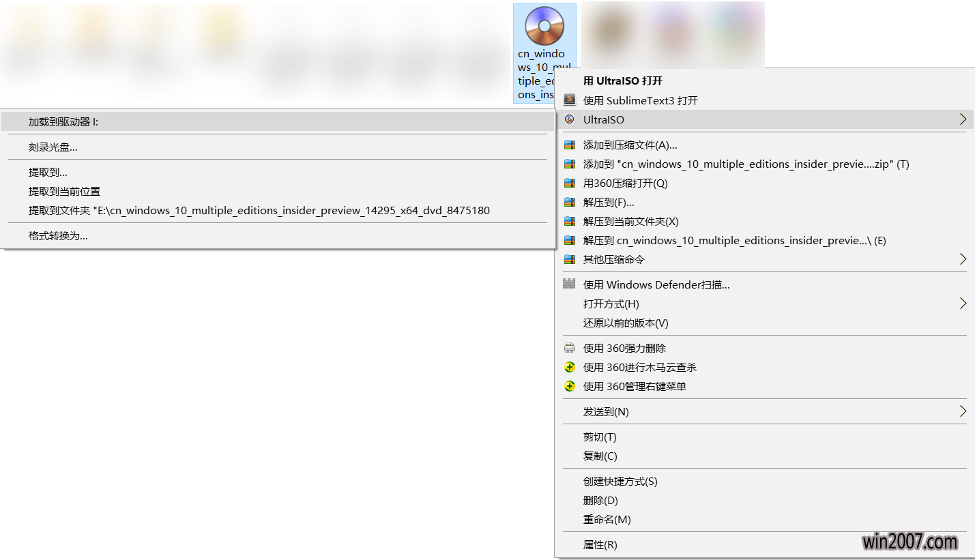Choose 使用 360进行木马云查杀
Viewport: 975px width, 560px height.
[x=765, y=367]
